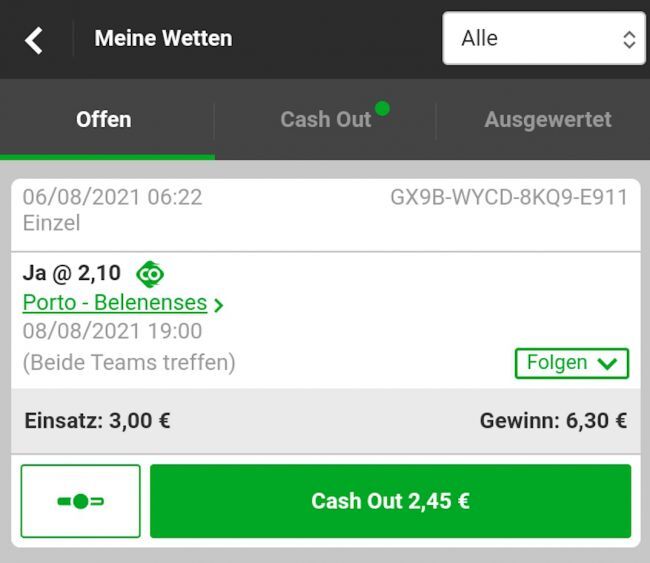This screenshot has height=563, width=650.
Task: Switch to the Cash Out tab
Action: tap(325, 119)
